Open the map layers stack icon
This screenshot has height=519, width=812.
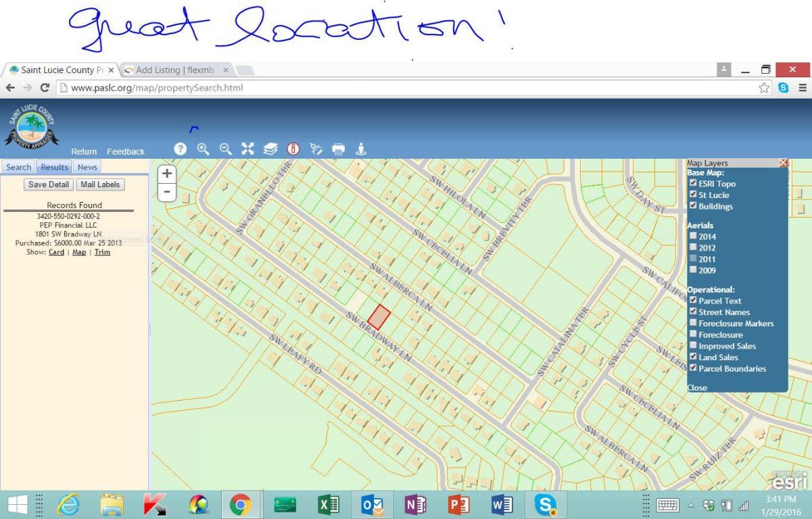pyautogui.click(x=270, y=149)
